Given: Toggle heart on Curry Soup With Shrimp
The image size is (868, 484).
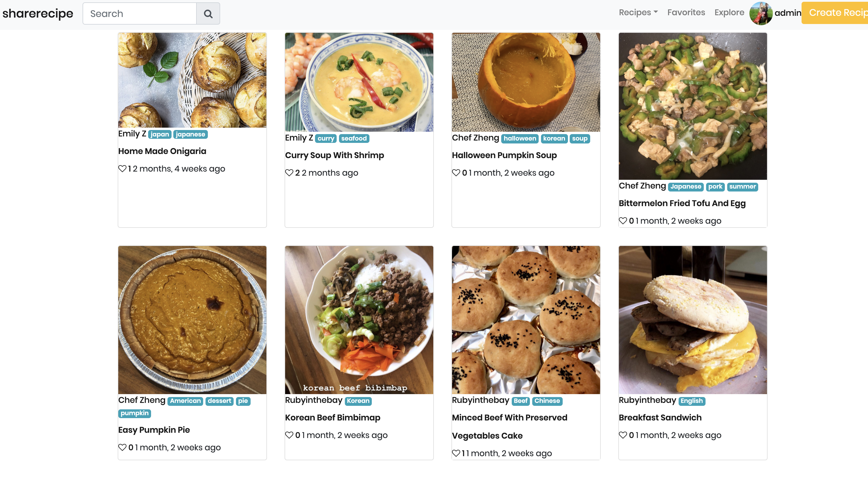Looking at the screenshot, I should pos(289,172).
